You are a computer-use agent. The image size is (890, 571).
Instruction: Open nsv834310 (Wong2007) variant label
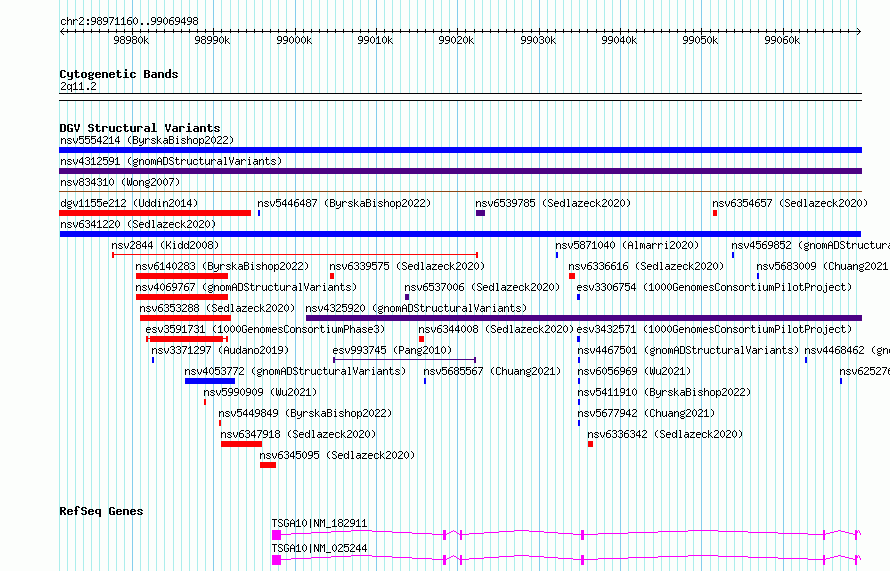[x=120, y=182]
